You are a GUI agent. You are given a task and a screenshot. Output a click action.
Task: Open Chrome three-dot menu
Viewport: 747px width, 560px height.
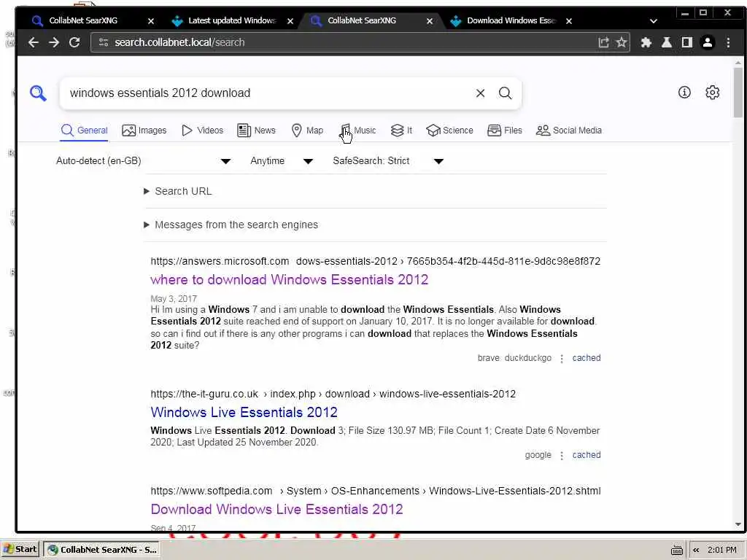[x=728, y=42]
